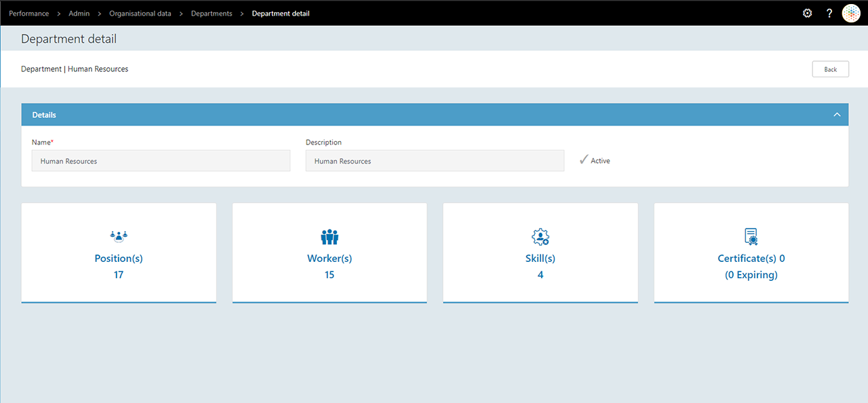
Task: Click the Name field label
Action: click(43, 142)
